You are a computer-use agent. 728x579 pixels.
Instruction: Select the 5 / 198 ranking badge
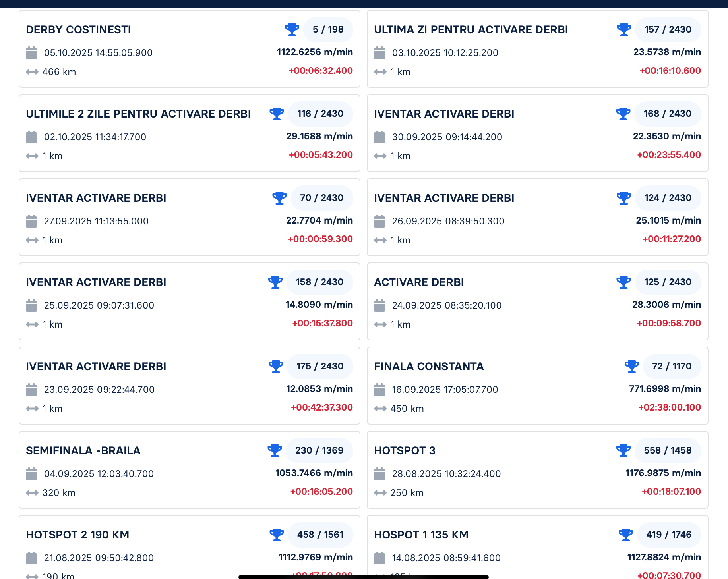[328, 29]
